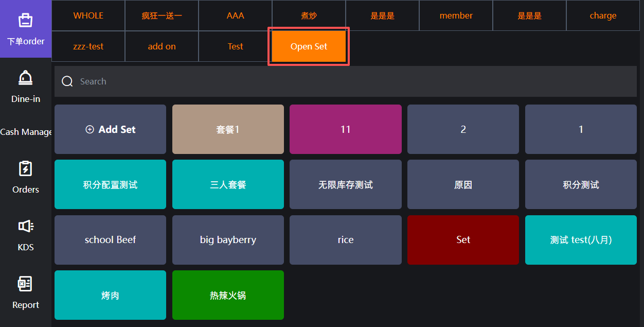Click the Open Set tab
The height and width of the screenshot is (327, 644).
pos(309,46)
